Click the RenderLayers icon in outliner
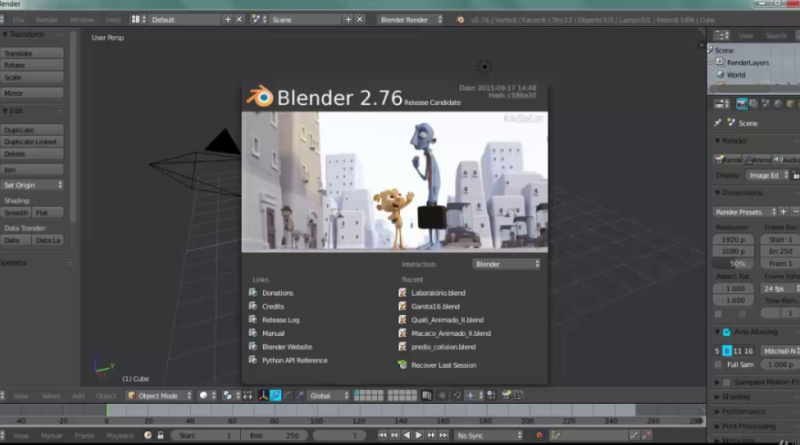The width and height of the screenshot is (800, 445). pos(720,62)
